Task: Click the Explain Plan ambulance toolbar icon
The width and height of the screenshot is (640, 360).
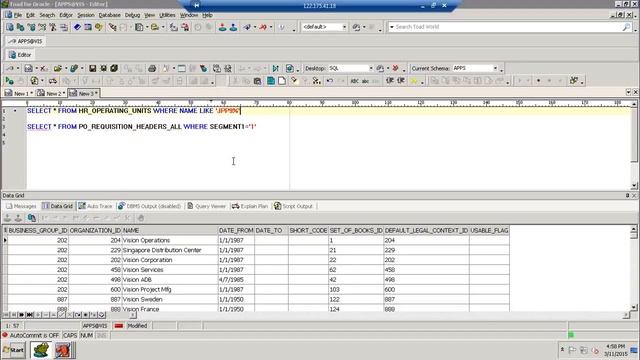Action: pyautogui.click(x=53, y=81)
